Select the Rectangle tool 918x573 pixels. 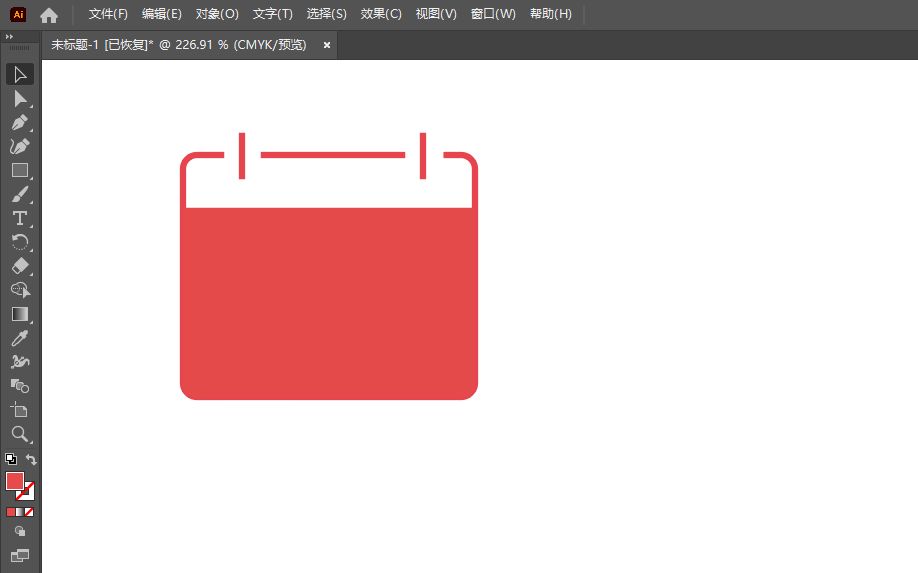point(20,170)
